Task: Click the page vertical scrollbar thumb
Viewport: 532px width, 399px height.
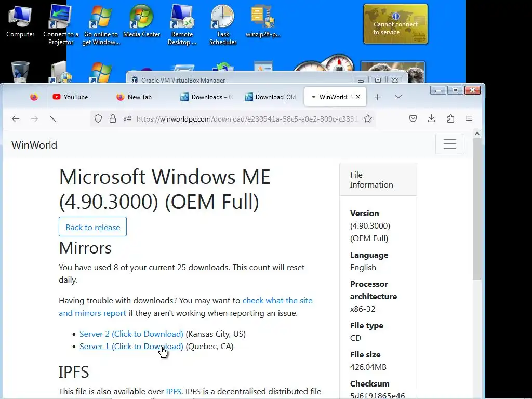Action: [477, 209]
